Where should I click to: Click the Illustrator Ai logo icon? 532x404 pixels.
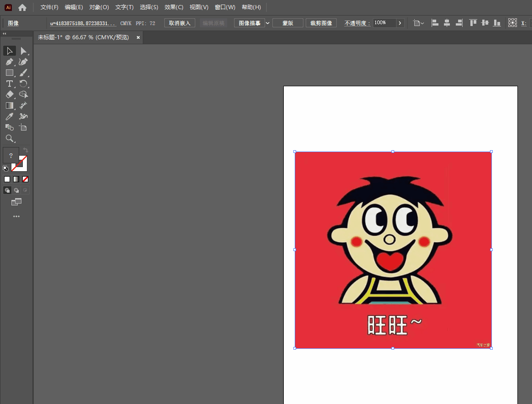(8, 7)
